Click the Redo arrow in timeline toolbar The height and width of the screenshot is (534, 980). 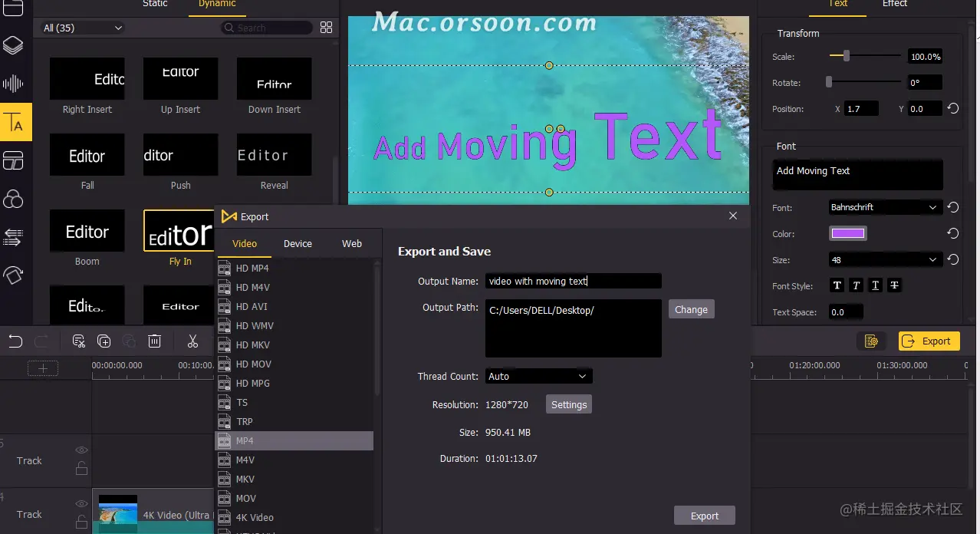(x=41, y=341)
